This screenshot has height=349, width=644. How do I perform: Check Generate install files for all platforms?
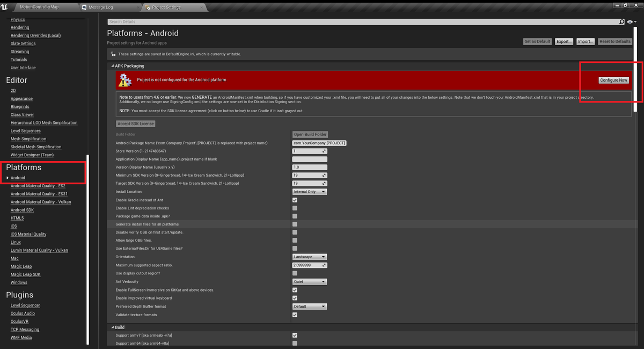(x=295, y=224)
